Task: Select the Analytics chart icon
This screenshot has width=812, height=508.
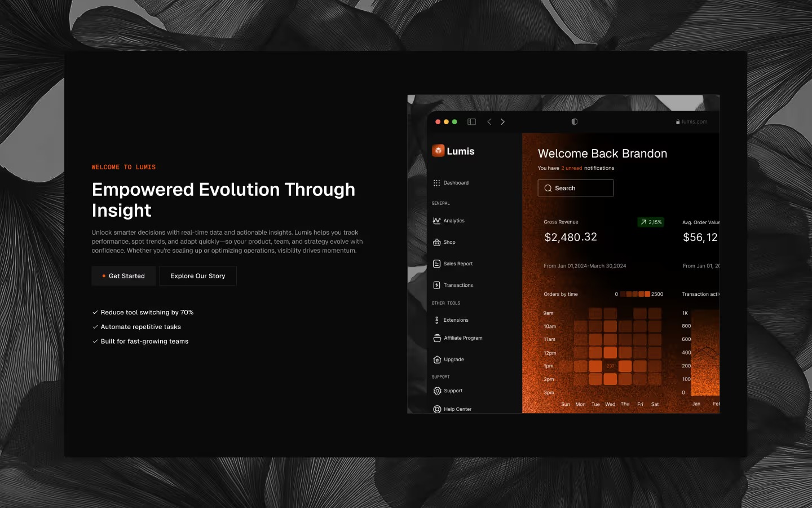Action: click(436, 221)
